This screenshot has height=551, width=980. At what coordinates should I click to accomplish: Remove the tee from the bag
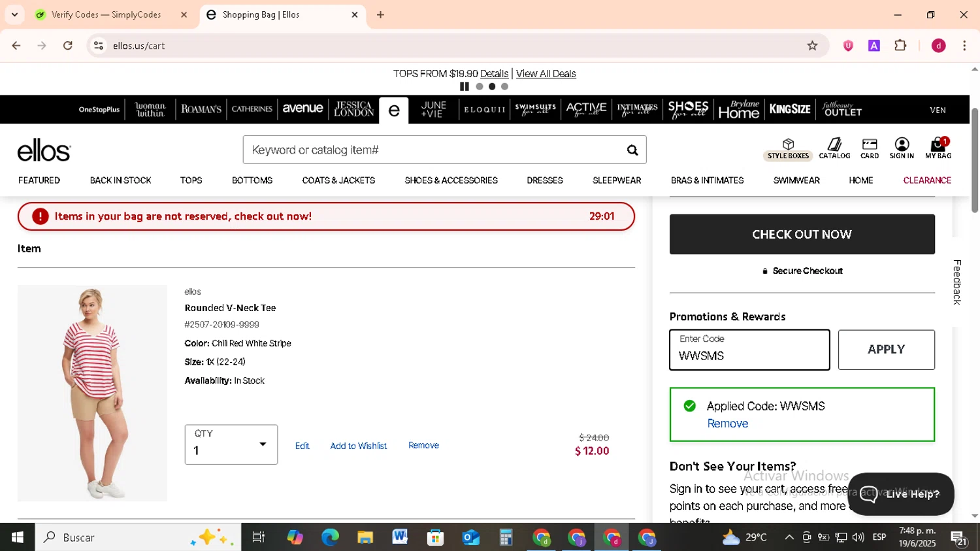click(x=423, y=445)
